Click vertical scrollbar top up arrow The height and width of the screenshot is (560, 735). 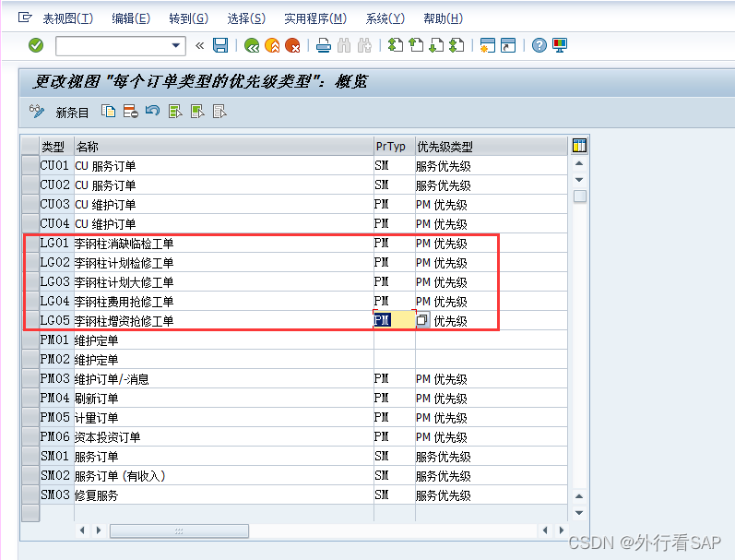(x=579, y=163)
